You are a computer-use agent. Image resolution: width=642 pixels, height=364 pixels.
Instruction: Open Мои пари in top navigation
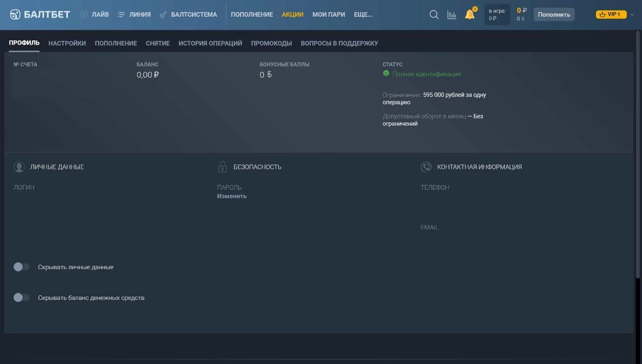click(329, 14)
